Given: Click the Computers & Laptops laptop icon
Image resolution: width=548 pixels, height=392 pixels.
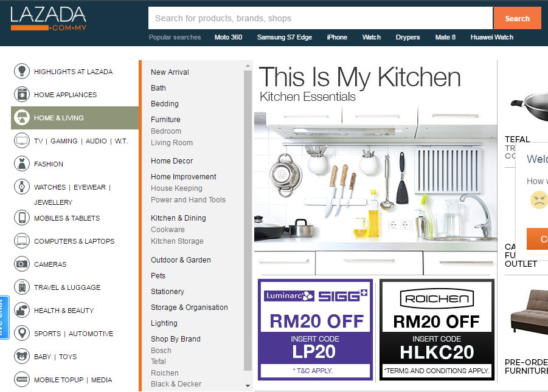Looking at the screenshot, I should coord(22,241).
